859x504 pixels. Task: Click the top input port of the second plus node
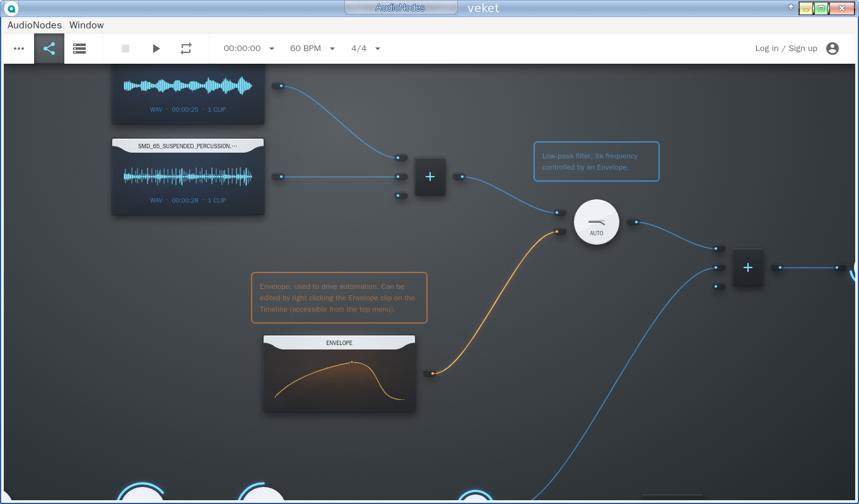coord(719,249)
